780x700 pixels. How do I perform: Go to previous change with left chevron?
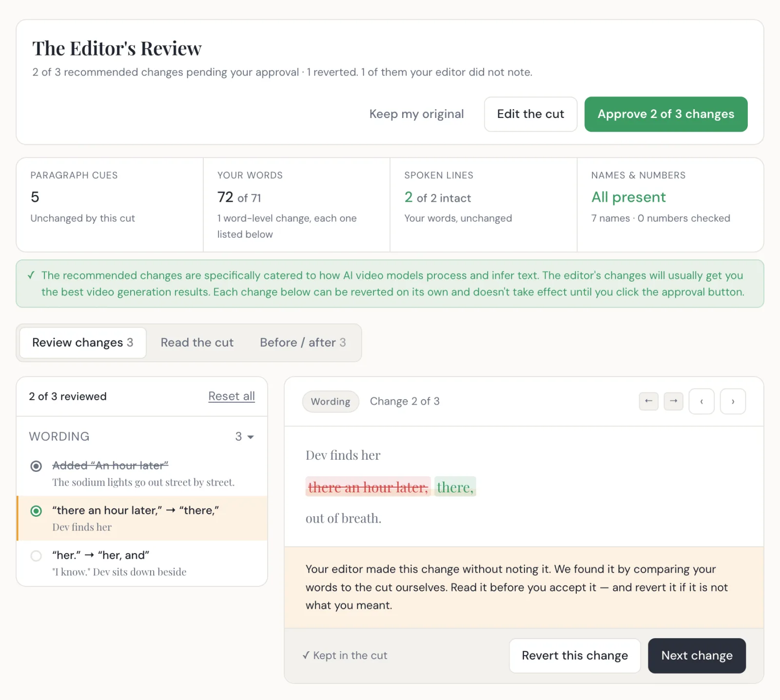[x=702, y=401]
